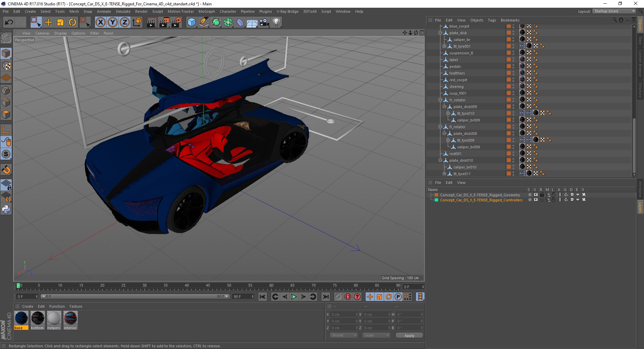
Task: Add a Light object
Action: 276,22
